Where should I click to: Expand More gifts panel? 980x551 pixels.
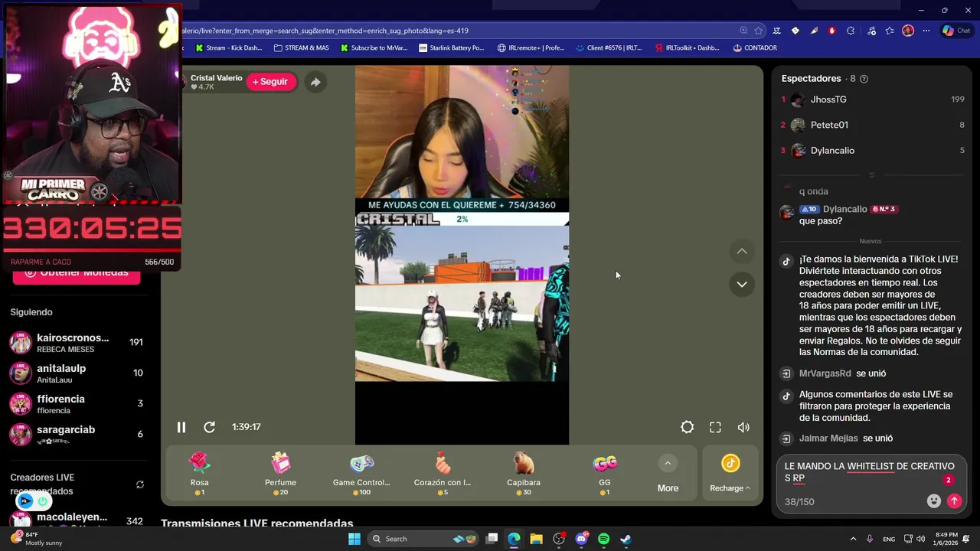(668, 474)
